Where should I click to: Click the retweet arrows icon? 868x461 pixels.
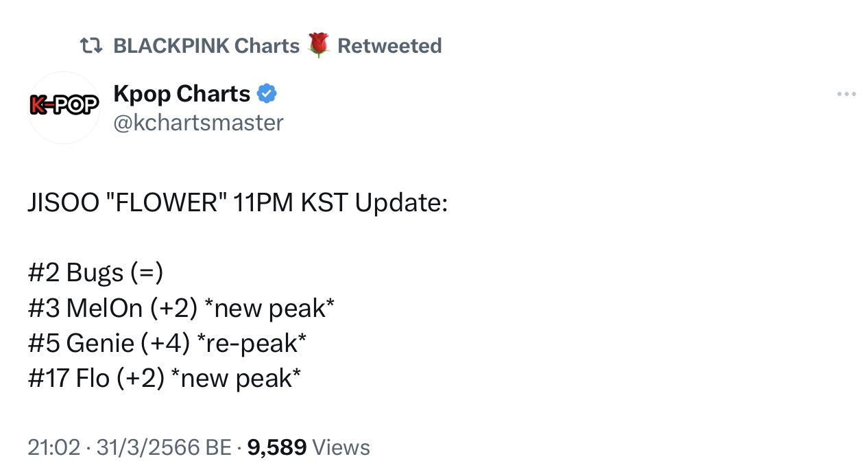click(x=91, y=46)
